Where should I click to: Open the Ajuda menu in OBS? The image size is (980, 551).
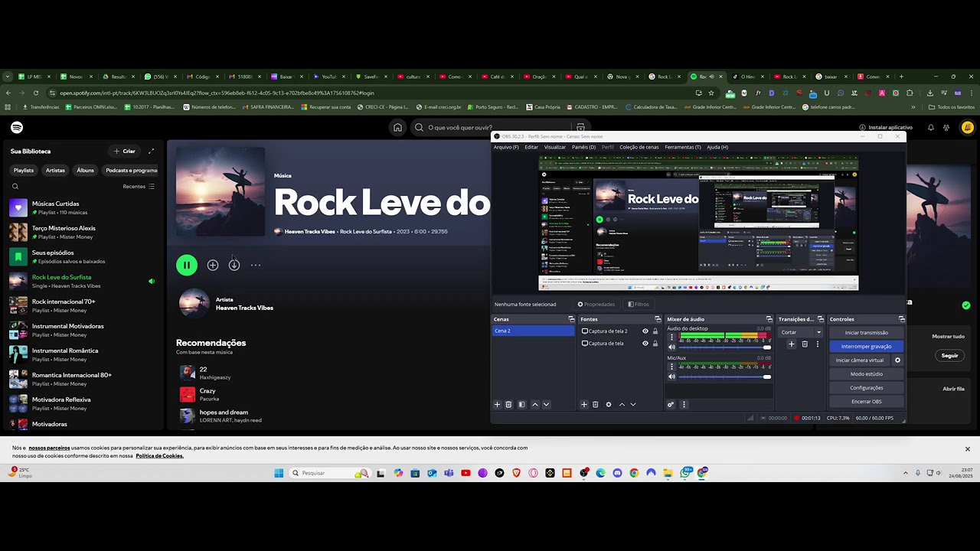pyautogui.click(x=717, y=147)
